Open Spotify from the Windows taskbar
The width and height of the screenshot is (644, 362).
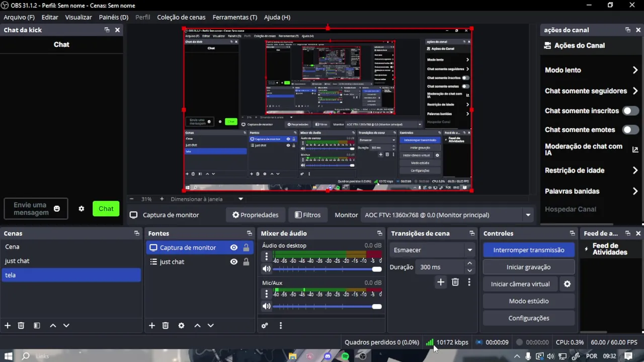345,356
